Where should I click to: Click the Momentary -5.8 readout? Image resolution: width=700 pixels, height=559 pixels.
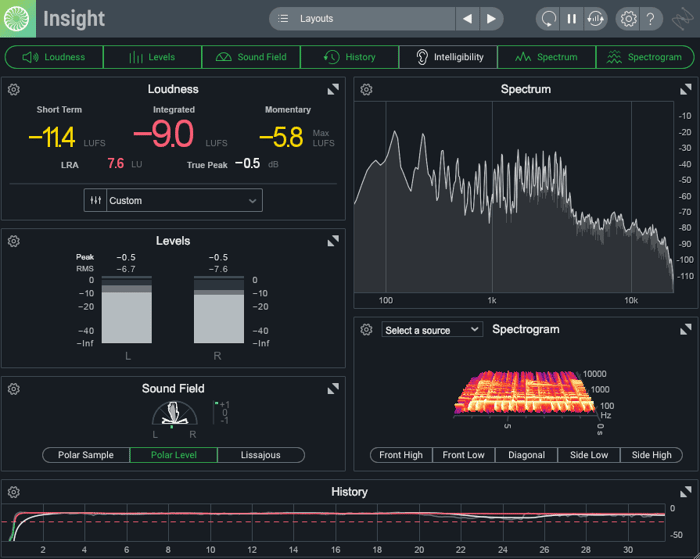coord(281,137)
